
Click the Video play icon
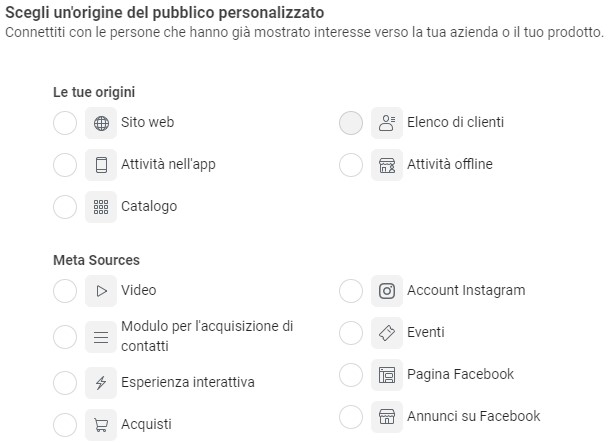tap(101, 291)
